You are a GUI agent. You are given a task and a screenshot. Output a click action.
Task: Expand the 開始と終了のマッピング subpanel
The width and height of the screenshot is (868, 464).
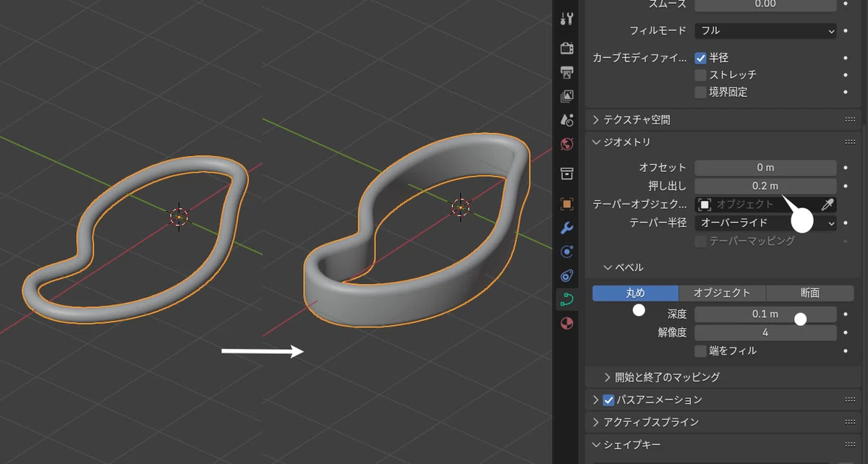pyautogui.click(x=608, y=377)
